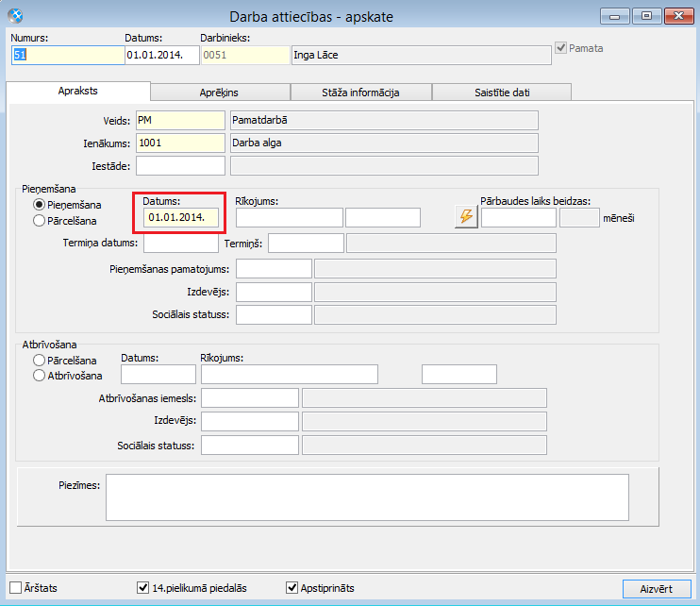
Task: Click the Termiņa datums field
Action: pos(181,243)
